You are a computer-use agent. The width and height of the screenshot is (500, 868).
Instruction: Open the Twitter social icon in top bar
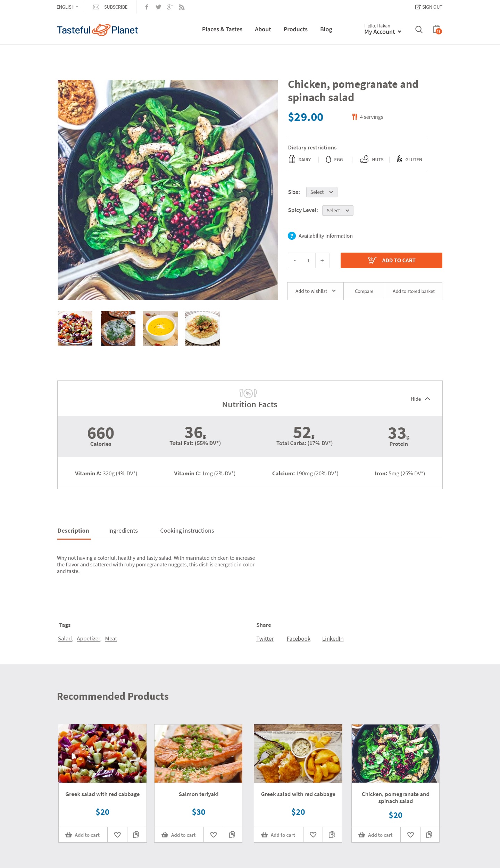(x=158, y=7)
